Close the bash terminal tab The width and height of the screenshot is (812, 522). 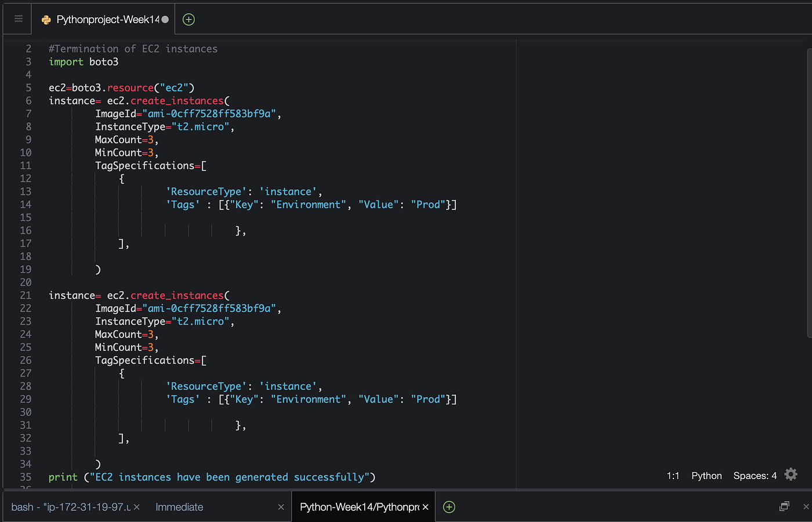136,506
